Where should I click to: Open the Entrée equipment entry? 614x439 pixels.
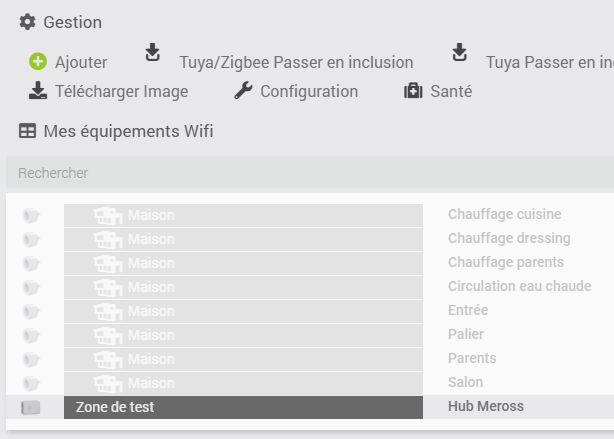[468, 310]
